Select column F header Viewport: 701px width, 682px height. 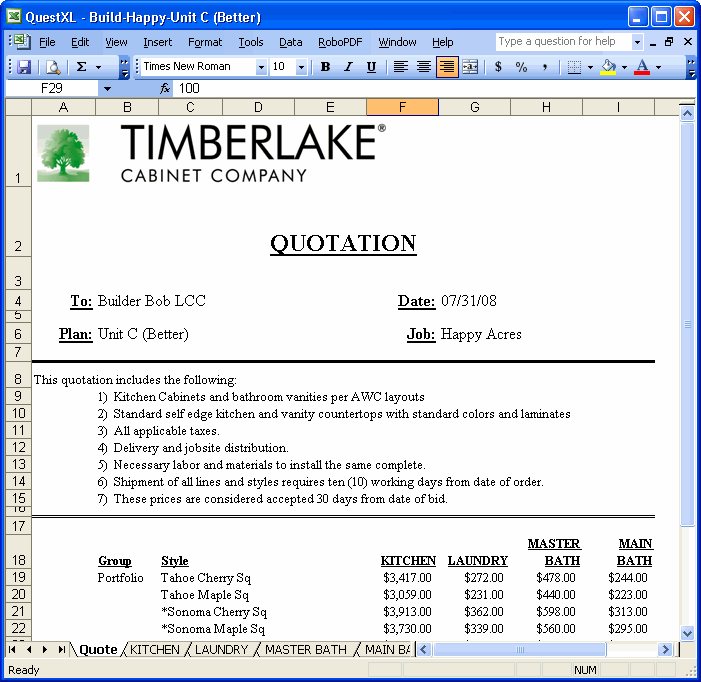402,107
